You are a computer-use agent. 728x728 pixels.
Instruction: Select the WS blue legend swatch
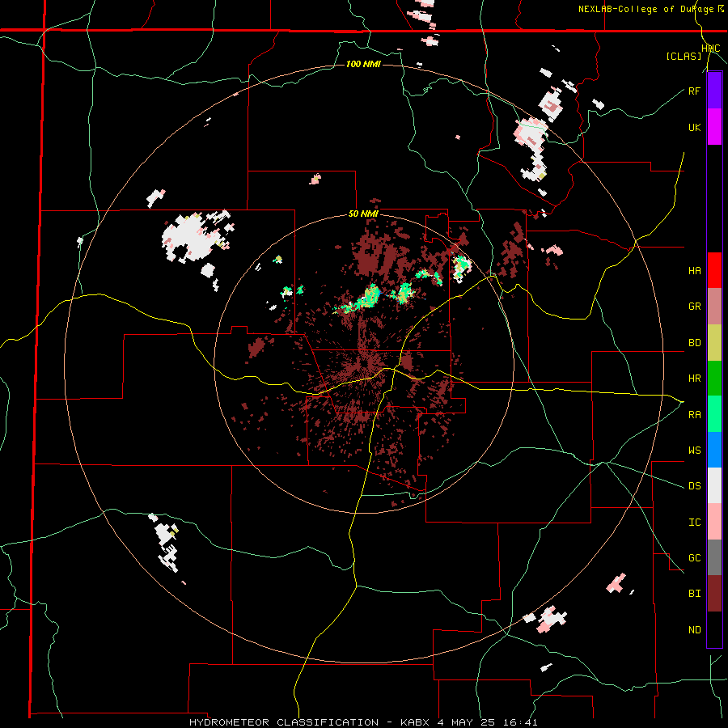pos(714,450)
